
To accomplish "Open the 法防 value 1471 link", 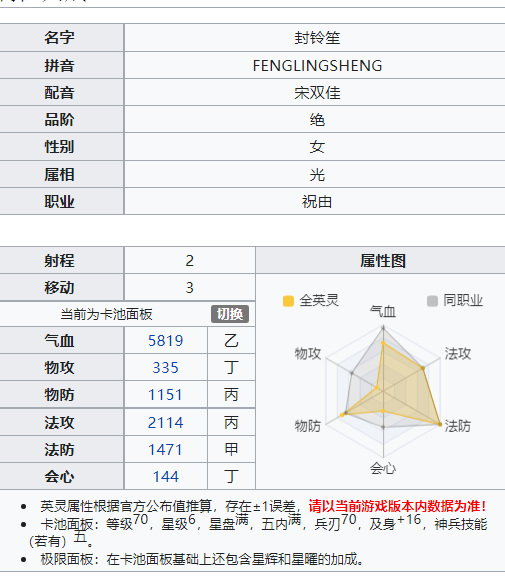I will point(166,450).
